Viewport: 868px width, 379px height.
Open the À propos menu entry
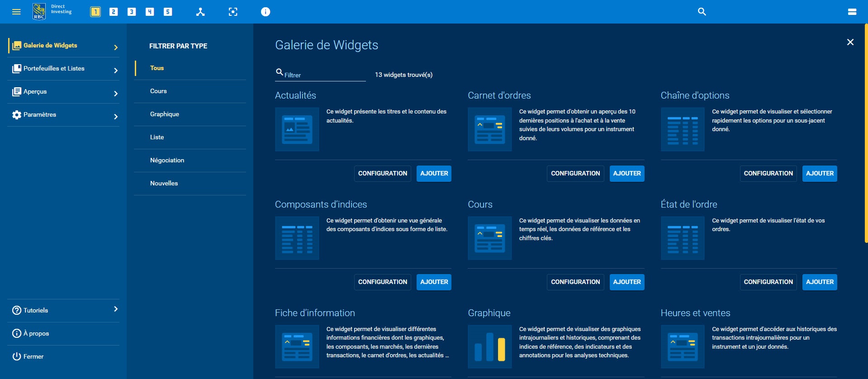coord(63,334)
